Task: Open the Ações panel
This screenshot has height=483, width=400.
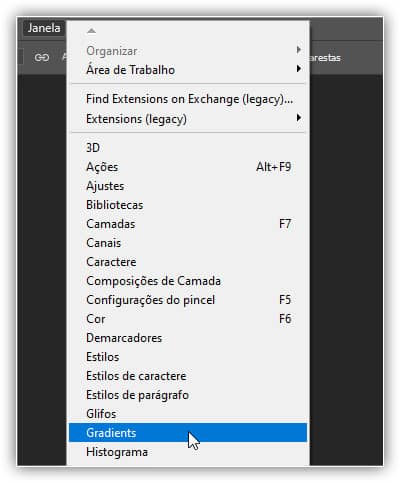Action: (x=188, y=167)
